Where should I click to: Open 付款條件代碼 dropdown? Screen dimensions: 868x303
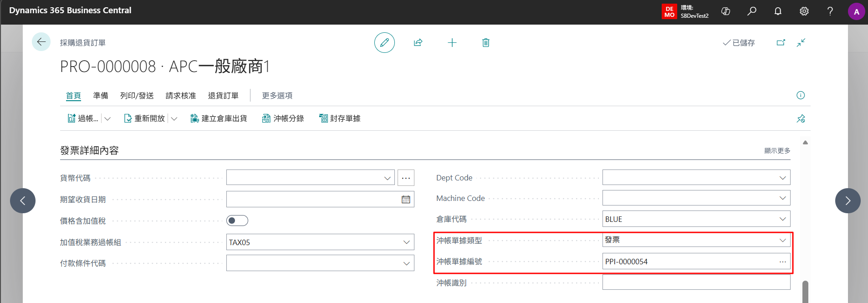(407, 263)
